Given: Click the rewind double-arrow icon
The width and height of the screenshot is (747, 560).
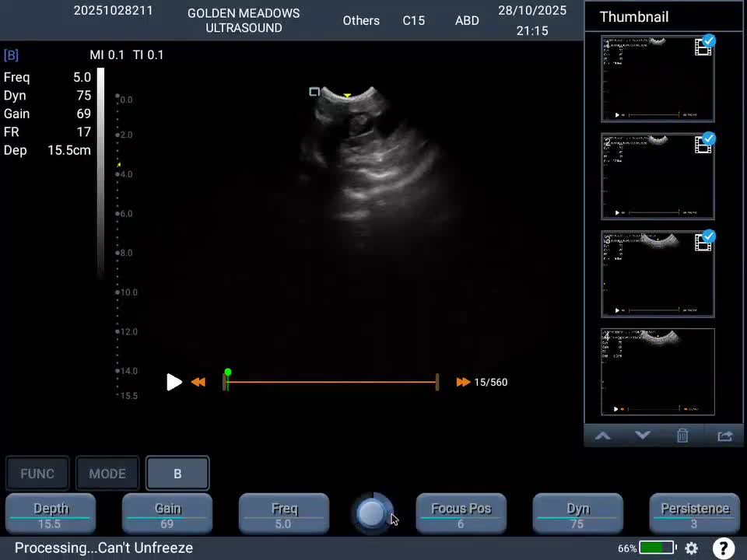Looking at the screenshot, I should click(198, 382).
